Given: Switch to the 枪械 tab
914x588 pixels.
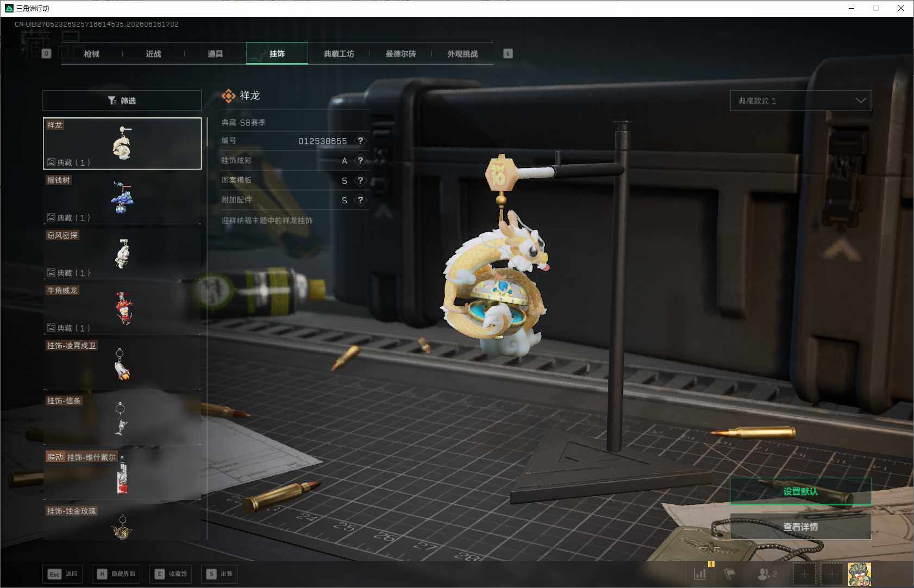Looking at the screenshot, I should tap(92, 54).
